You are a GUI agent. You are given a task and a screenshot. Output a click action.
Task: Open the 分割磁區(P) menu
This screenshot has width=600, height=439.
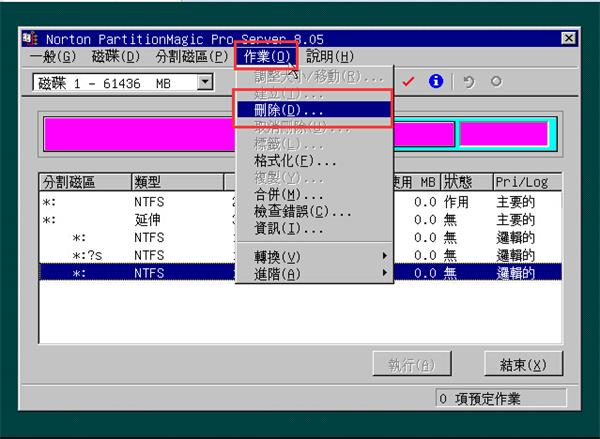tap(192, 57)
